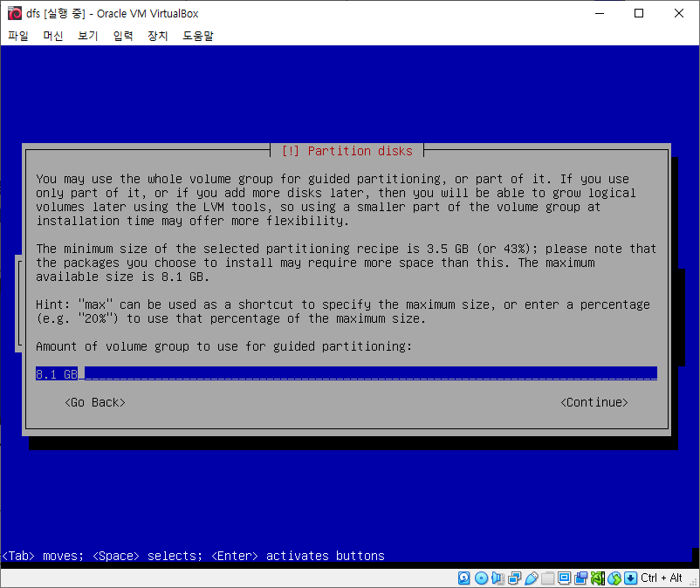Viewport: 700px width, 588px height.
Task: Click 'Amount of volume group to use' prompt text
Action: pyautogui.click(x=223, y=346)
